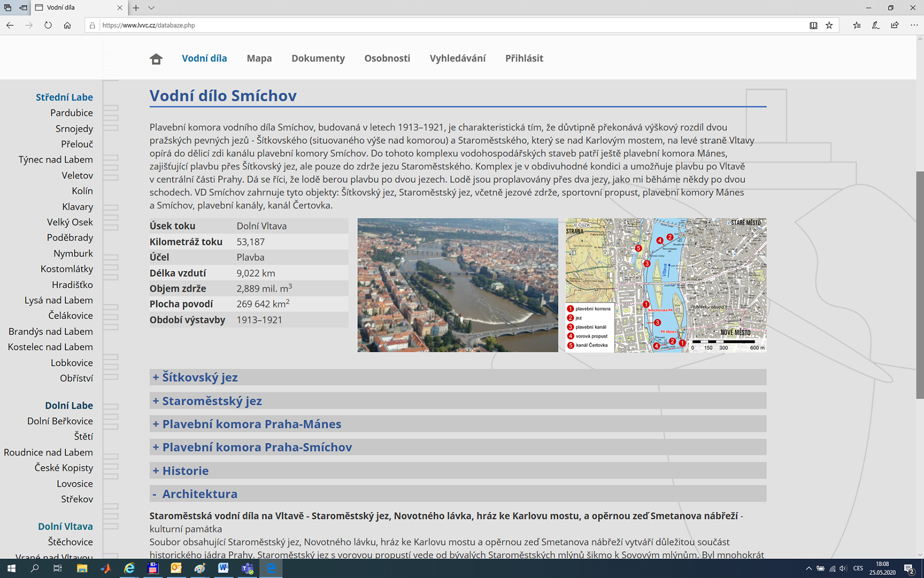Open the reading view icon
This screenshot has height=578, width=924.
pyautogui.click(x=813, y=25)
